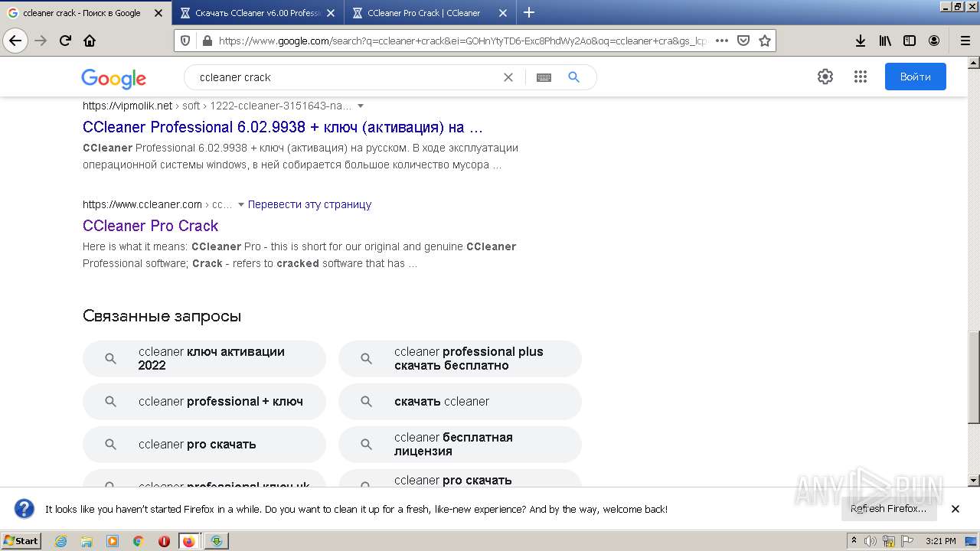The width and height of the screenshot is (980, 551).
Task: Open File Explorer from taskbar
Action: 87,541
